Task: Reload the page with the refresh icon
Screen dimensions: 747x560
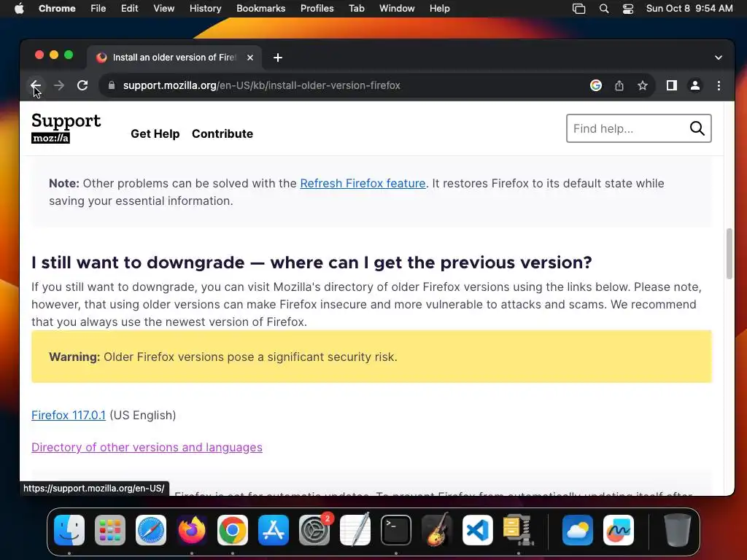Action: 82,86
